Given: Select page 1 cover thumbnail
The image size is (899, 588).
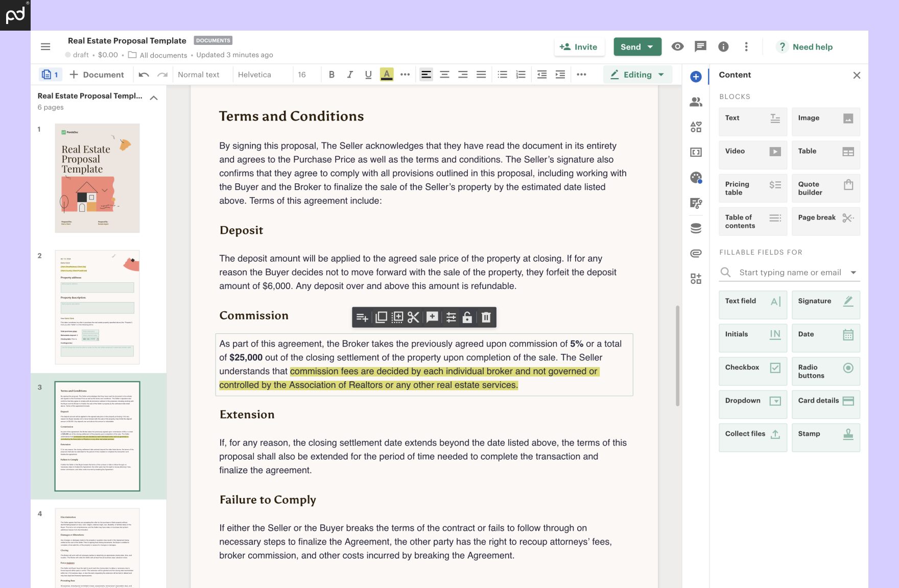Looking at the screenshot, I should pyautogui.click(x=97, y=178).
